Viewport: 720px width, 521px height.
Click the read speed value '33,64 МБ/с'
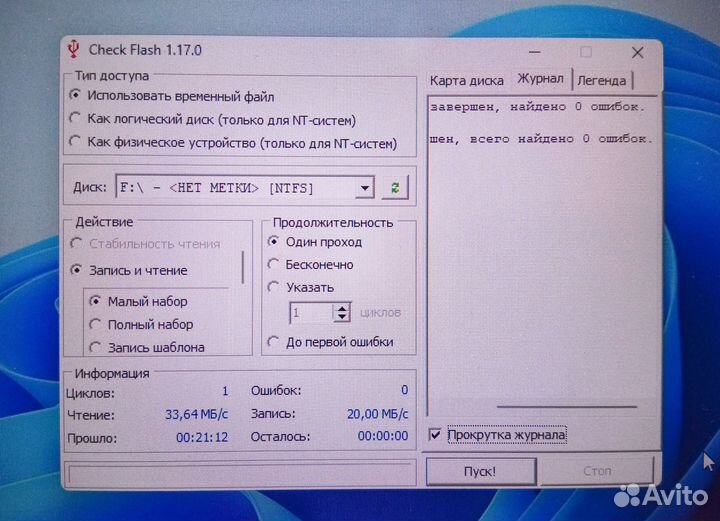click(x=197, y=414)
